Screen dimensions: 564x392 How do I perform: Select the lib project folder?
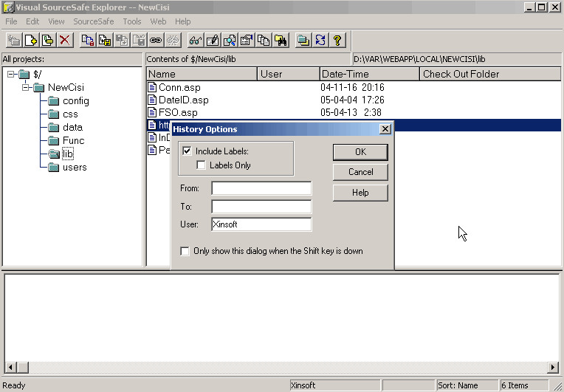(x=68, y=154)
